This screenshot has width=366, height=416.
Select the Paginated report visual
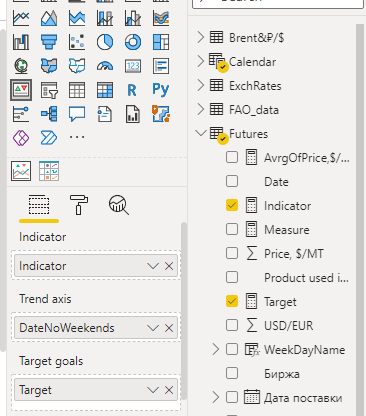point(133,114)
